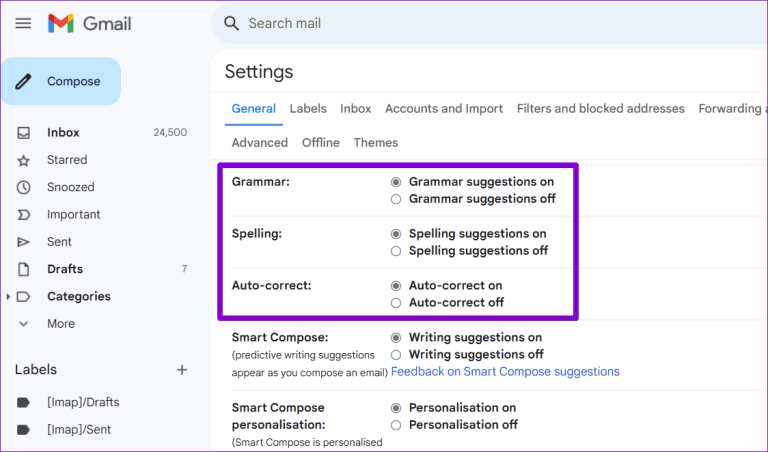Create new label with plus icon
Image resolution: width=768 pixels, height=452 pixels.
(182, 370)
